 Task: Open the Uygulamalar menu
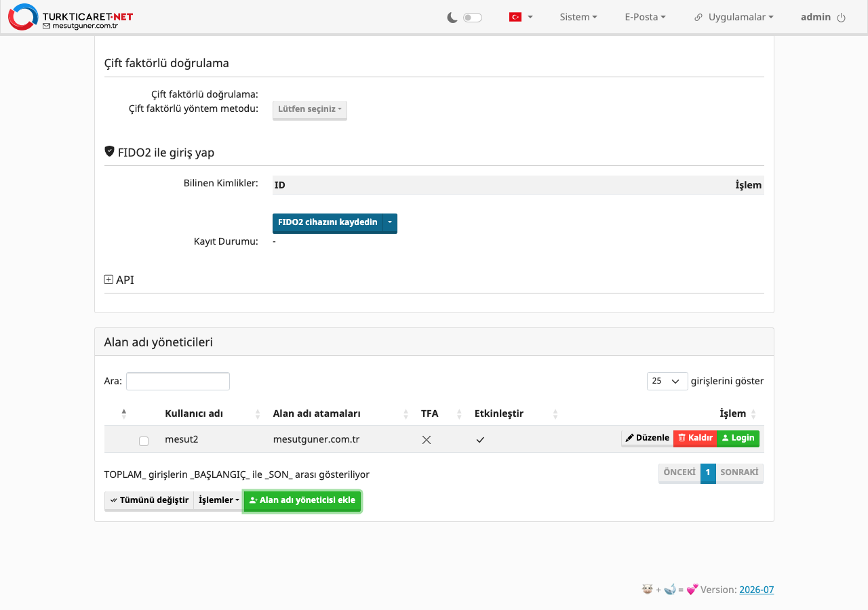734,17
